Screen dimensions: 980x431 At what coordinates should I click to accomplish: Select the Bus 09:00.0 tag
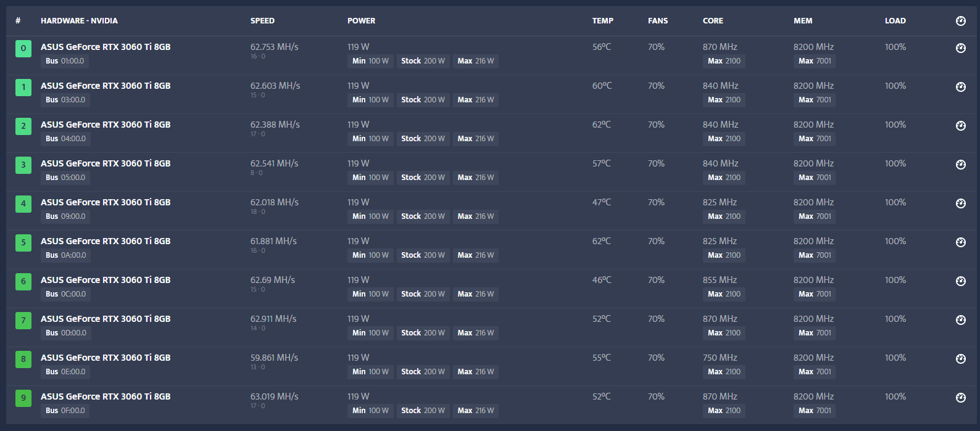pyautogui.click(x=65, y=216)
